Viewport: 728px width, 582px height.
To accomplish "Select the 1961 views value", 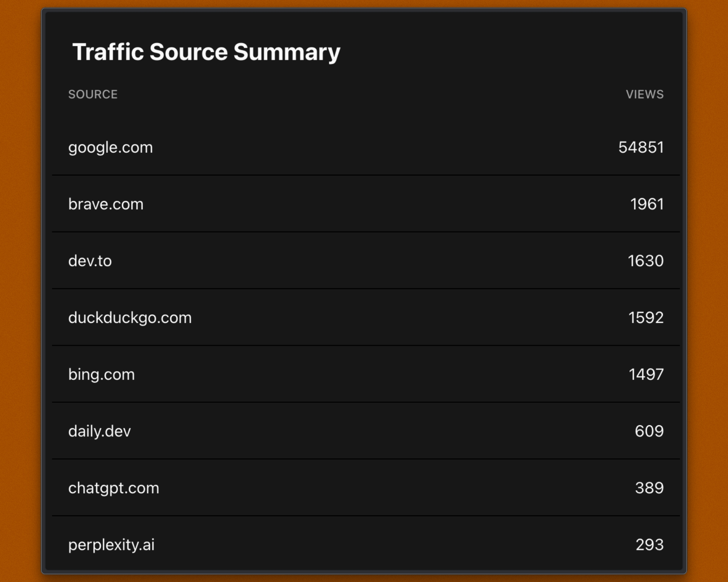I will point(647,204).
